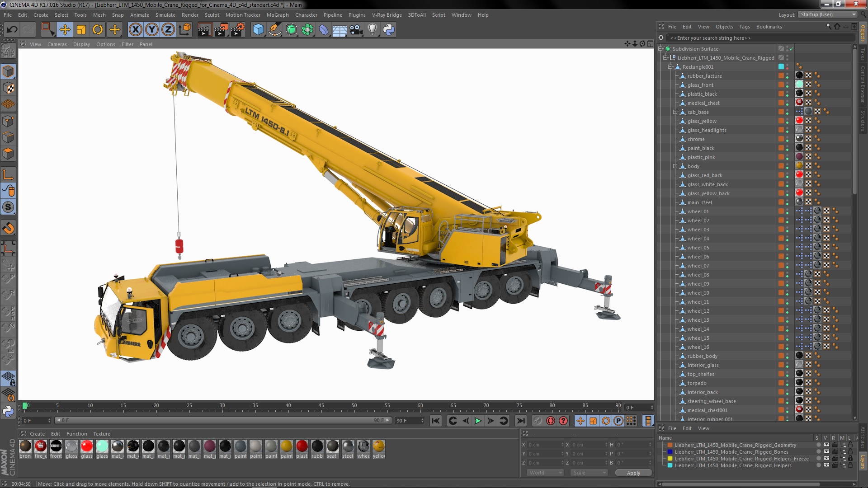Open the World coordinate dropdown
The image size is (868, 488).
coord(545,473)
